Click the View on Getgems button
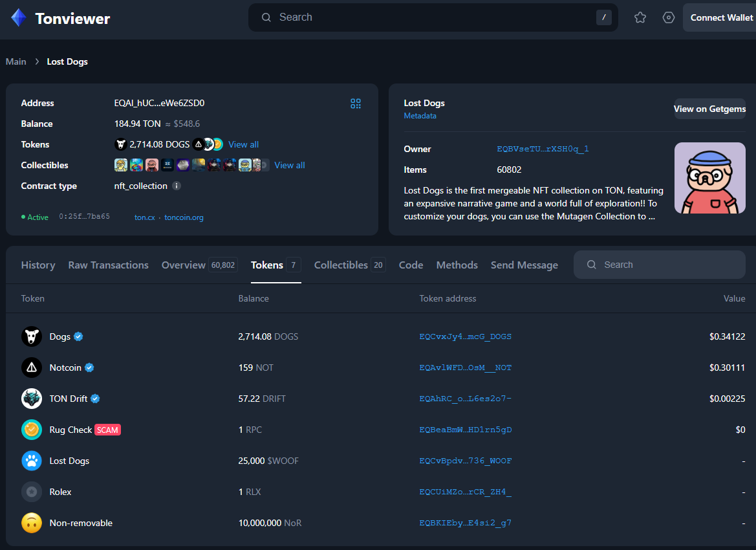This screenshot has height=550, width=756. pos(709,109)
